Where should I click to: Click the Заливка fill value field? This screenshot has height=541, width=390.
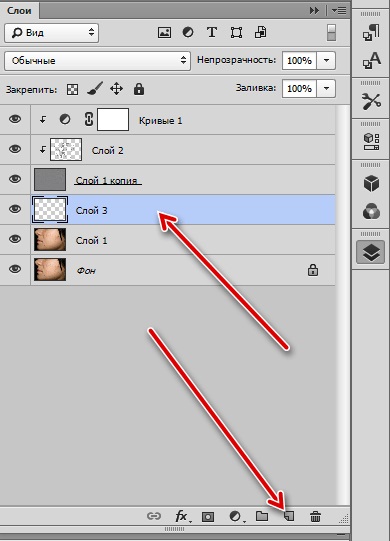click(299, 89)
